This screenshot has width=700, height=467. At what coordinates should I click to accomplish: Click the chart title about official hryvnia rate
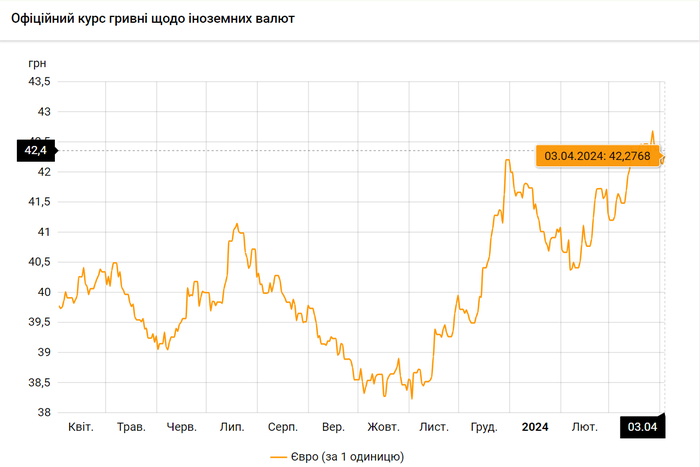pyautogui.click(x=152, y=19)
